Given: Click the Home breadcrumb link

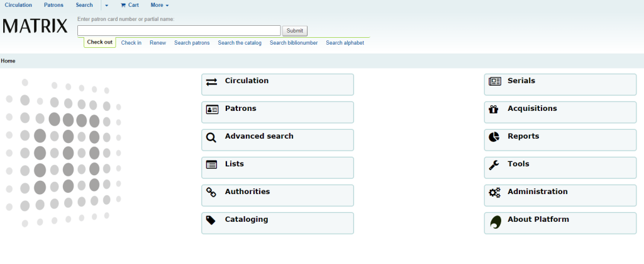Looking at the screenshot, I should [8, 61].
